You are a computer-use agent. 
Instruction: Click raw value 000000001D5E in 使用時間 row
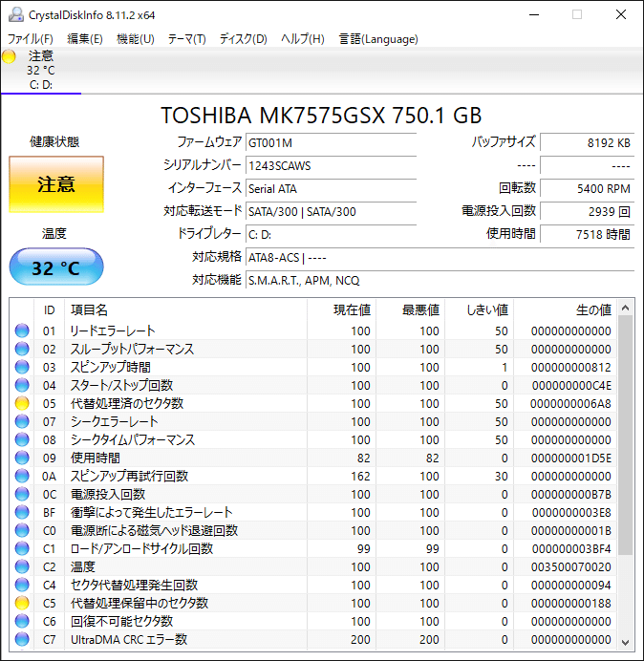(571, 458)
